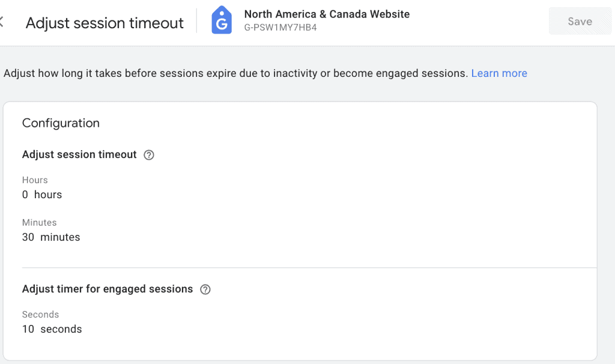Open the Minutes selector showing 30 minutes
Image resolution: width=615 pixels, height=364 pixels.
tap(50, 237)
